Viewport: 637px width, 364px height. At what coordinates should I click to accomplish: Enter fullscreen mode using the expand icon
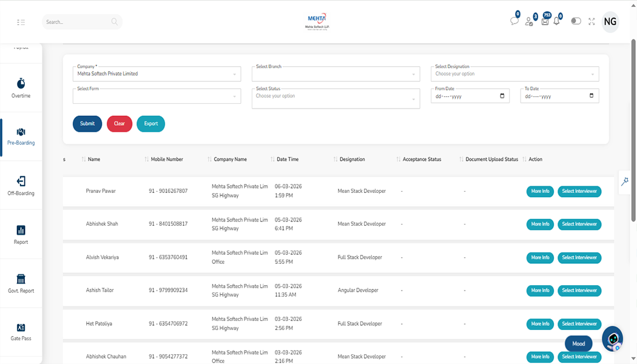point(591,22)
